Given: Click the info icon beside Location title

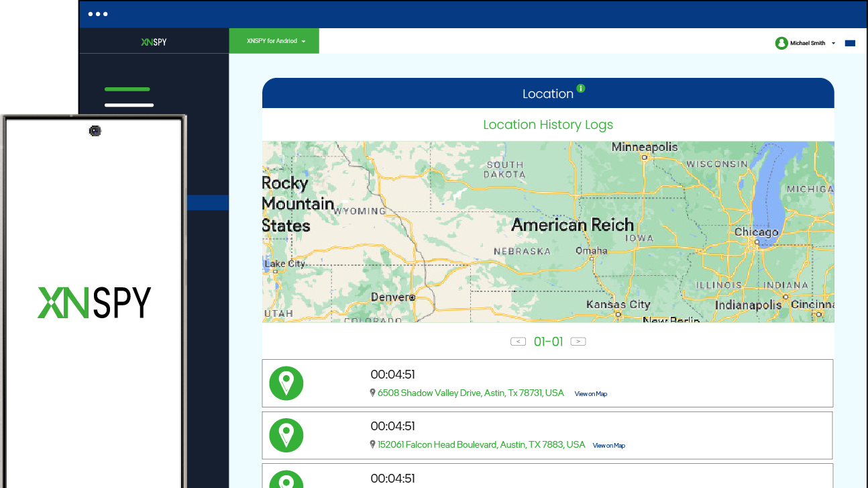Looking at the screenshot, I should 581,88.
